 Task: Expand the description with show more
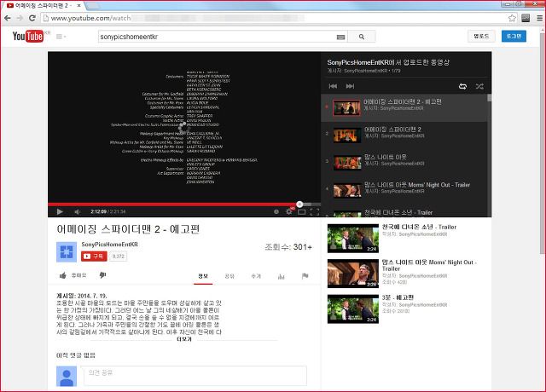(184, 339)
